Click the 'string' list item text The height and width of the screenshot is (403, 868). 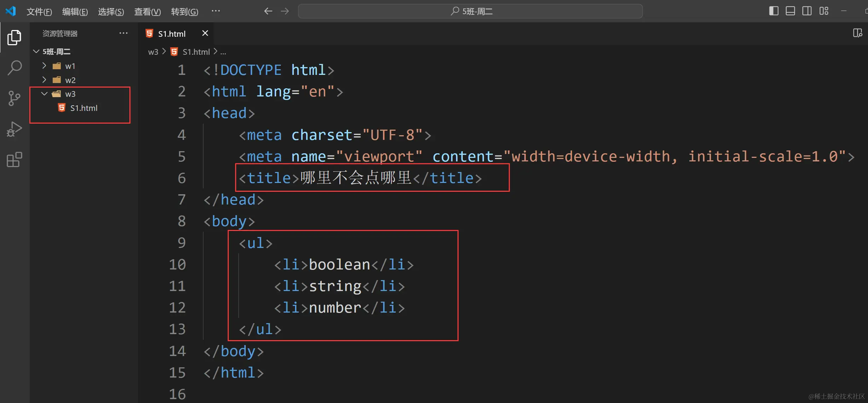335,286
